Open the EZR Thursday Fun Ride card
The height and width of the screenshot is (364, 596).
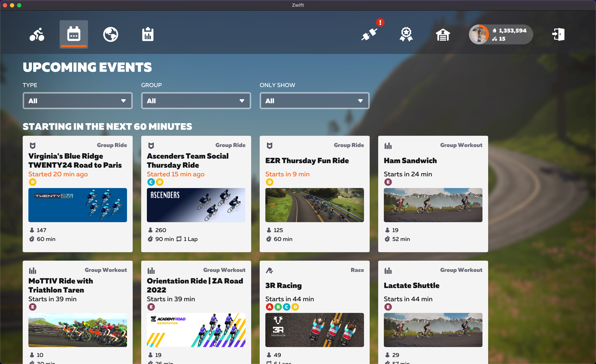tap(307, 161)
